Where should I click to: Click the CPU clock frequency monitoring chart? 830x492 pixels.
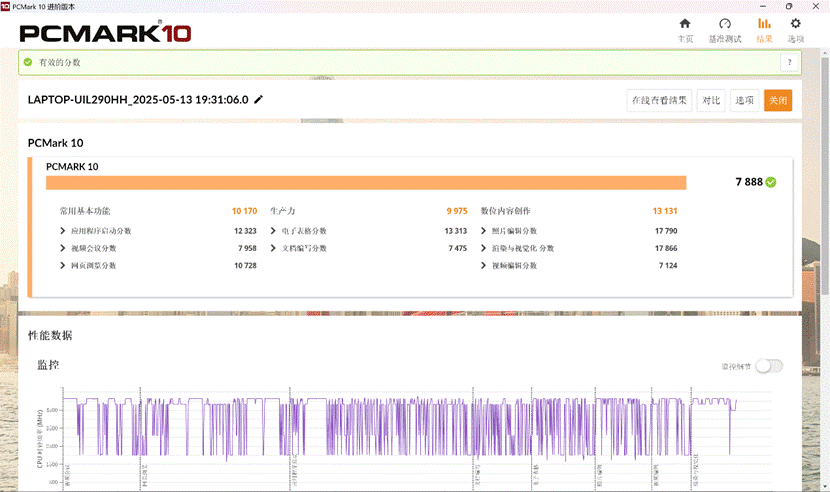(417, 437)
